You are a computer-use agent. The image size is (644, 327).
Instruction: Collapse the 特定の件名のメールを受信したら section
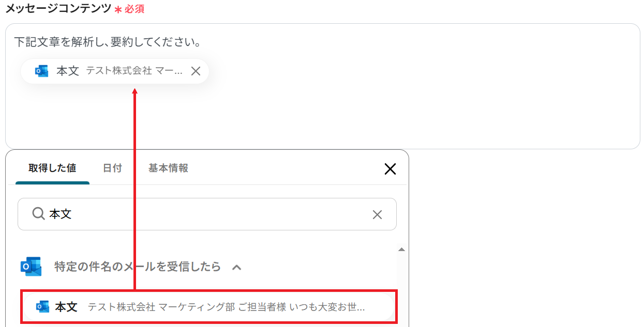point(237,267)
